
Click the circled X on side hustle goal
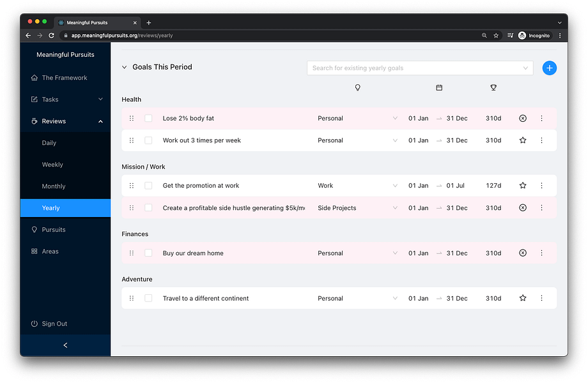522,208
